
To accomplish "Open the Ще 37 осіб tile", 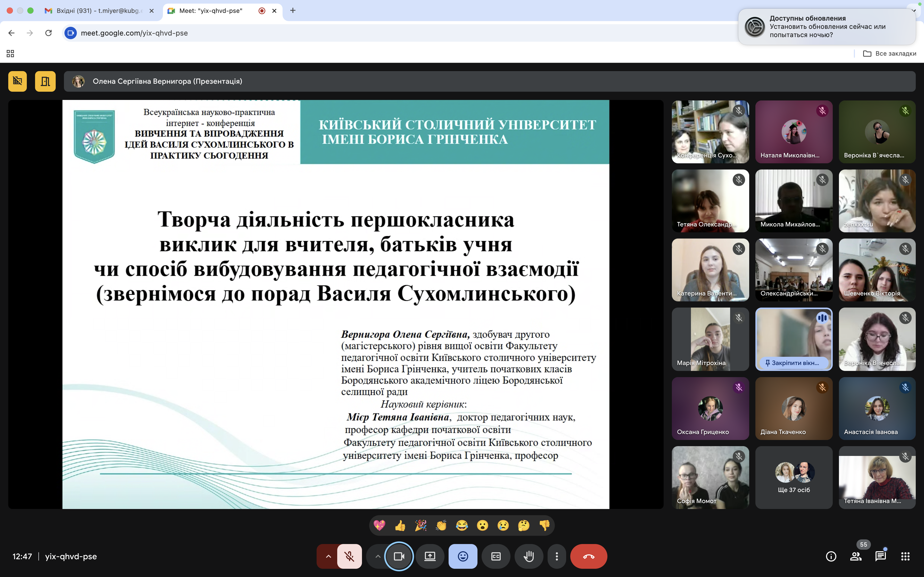I will pos(794,478).
